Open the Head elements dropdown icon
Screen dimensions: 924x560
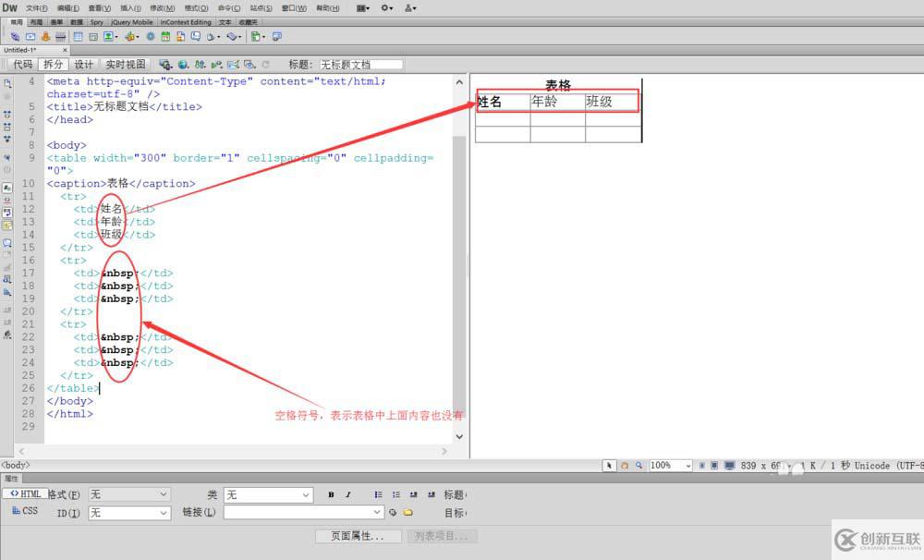click(213, 37)
